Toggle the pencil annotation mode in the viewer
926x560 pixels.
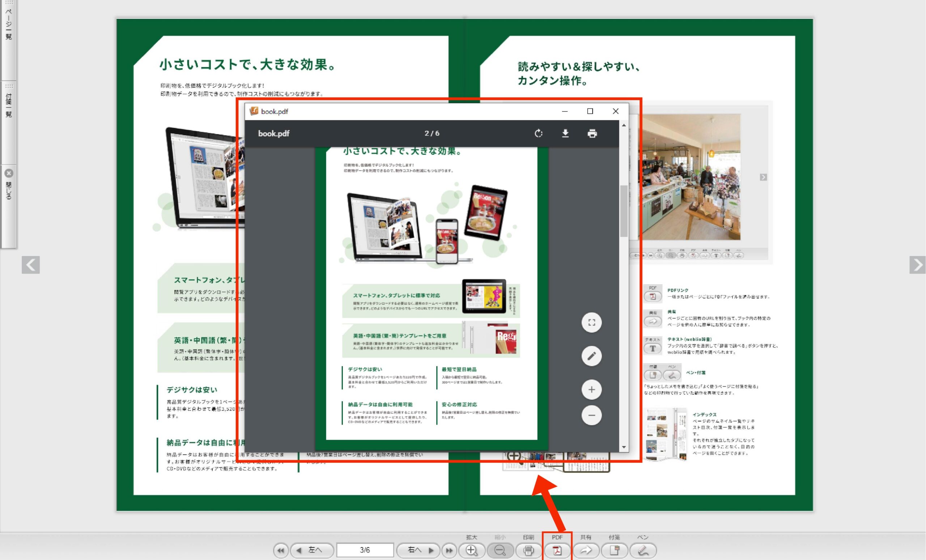pyautogui.click(x=591, y=355)
